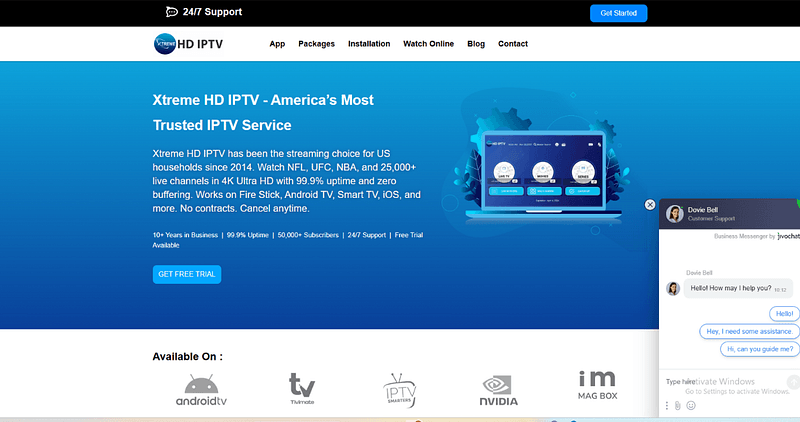Click the Android TV logo
Viewport: 800px width, 422px height.
[x=201, y=390]
